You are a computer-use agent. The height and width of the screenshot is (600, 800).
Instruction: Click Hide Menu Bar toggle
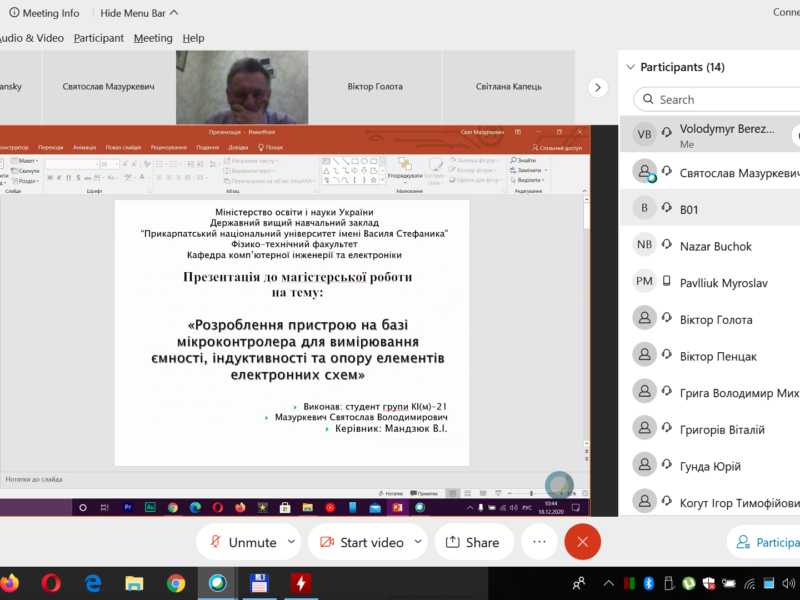pyautogui.click(x=140, y=13)
